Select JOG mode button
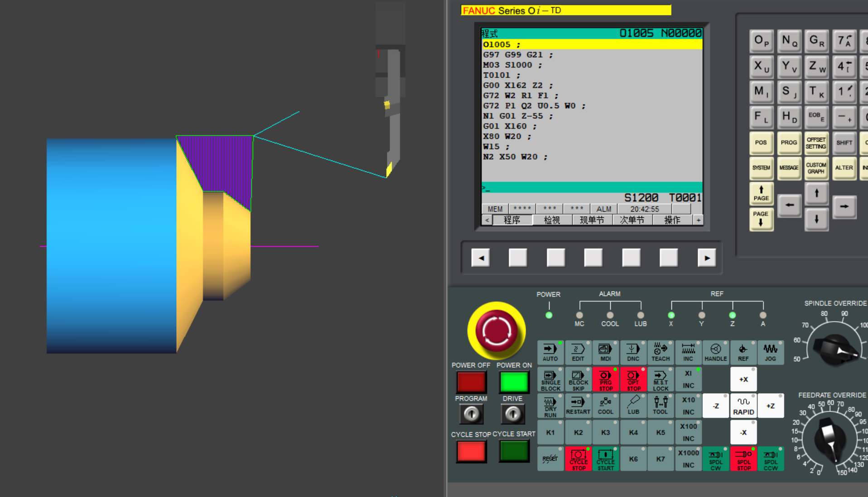Viewport: 868px width, 497px height. (771, 352)
